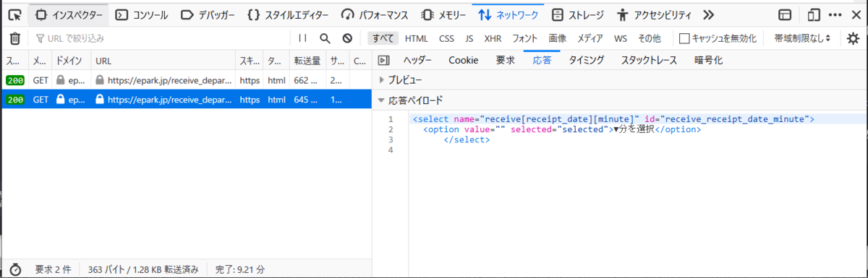
Task: Open request blocking icon
Action: tap(347, 38)
